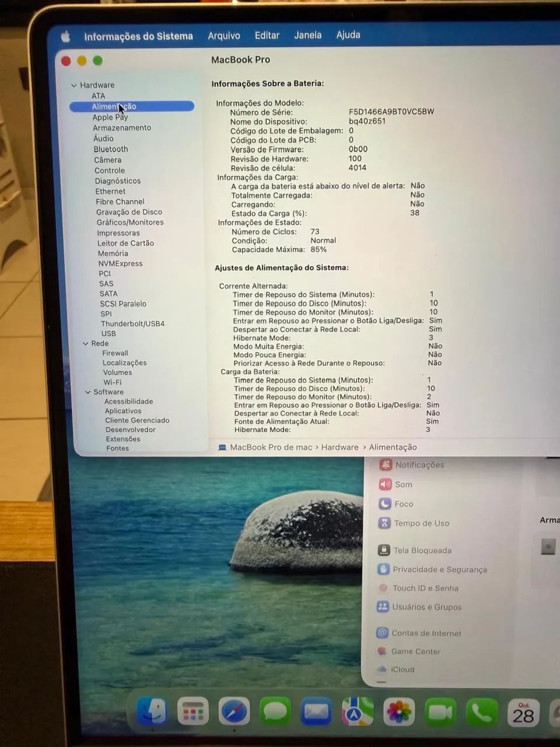The image size is (560, 747).
Task: Select USB in the sidebar
Action: pos(108,333)
